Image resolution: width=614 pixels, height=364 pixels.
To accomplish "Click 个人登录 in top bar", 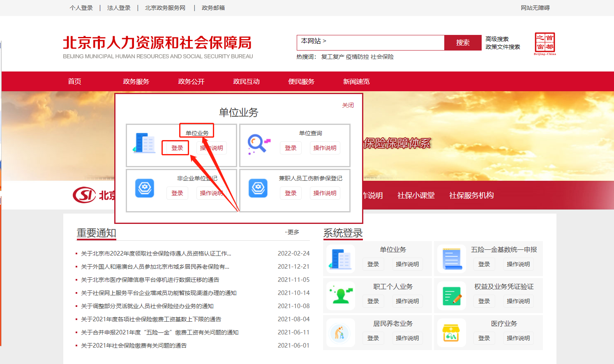I will 81,8.
